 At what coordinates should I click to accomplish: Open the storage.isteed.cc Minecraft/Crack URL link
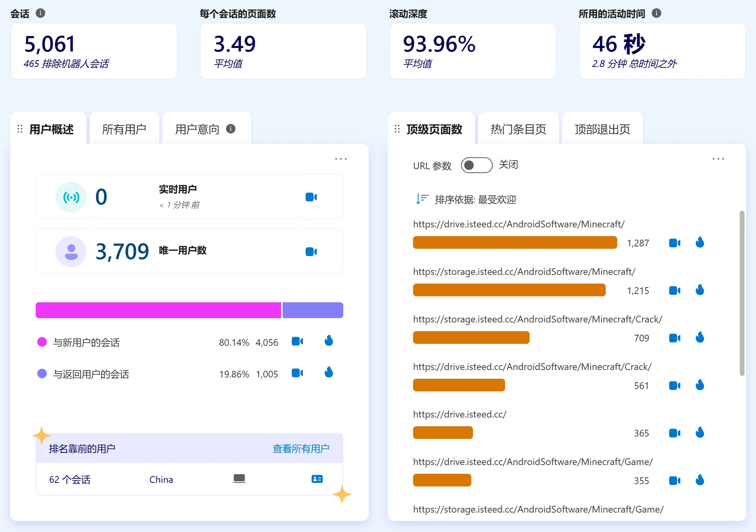(538, 319)
